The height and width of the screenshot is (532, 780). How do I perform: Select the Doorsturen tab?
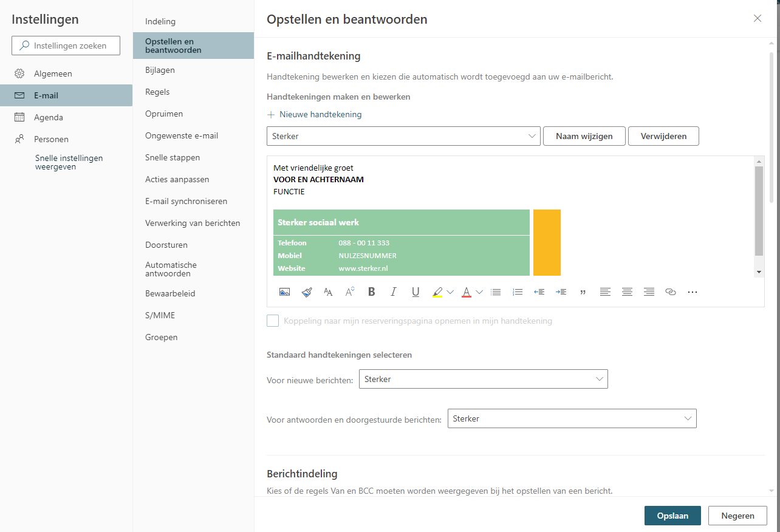pyautogui.click(x=193, y=245)
